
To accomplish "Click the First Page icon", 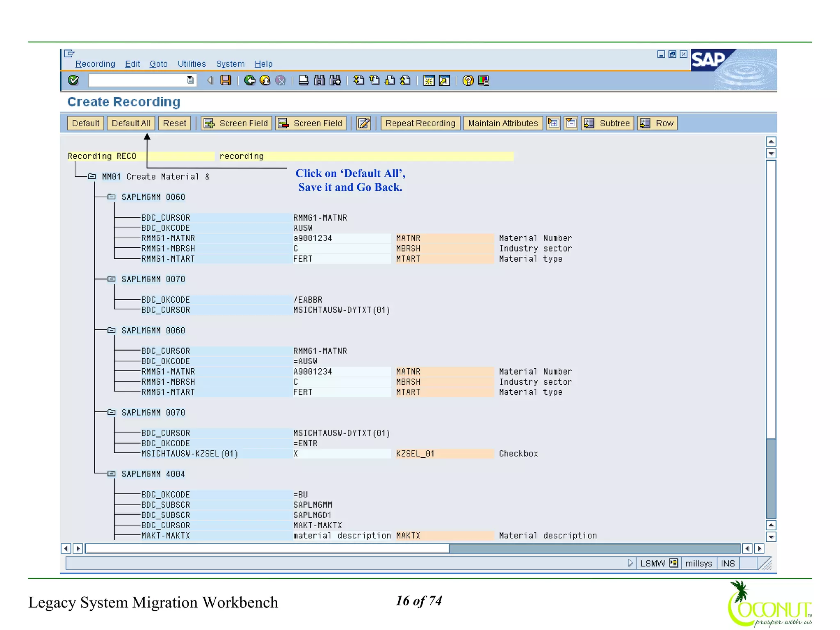I will 358,80.
